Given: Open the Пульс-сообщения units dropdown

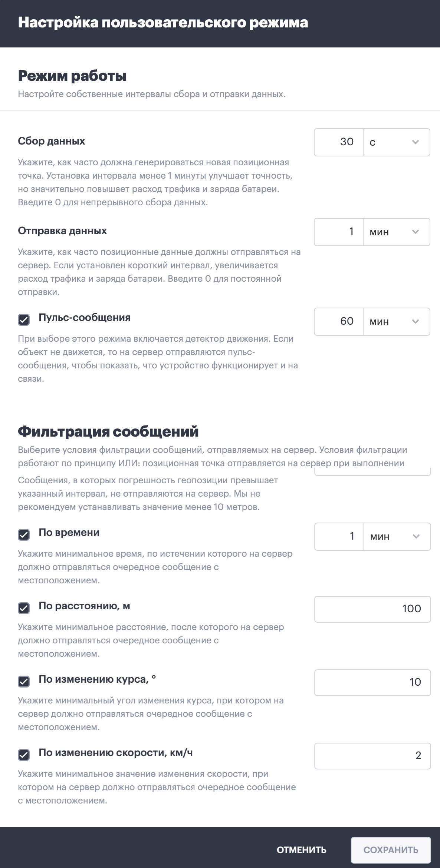Looking at the screenshot, I should pos(396,322).
